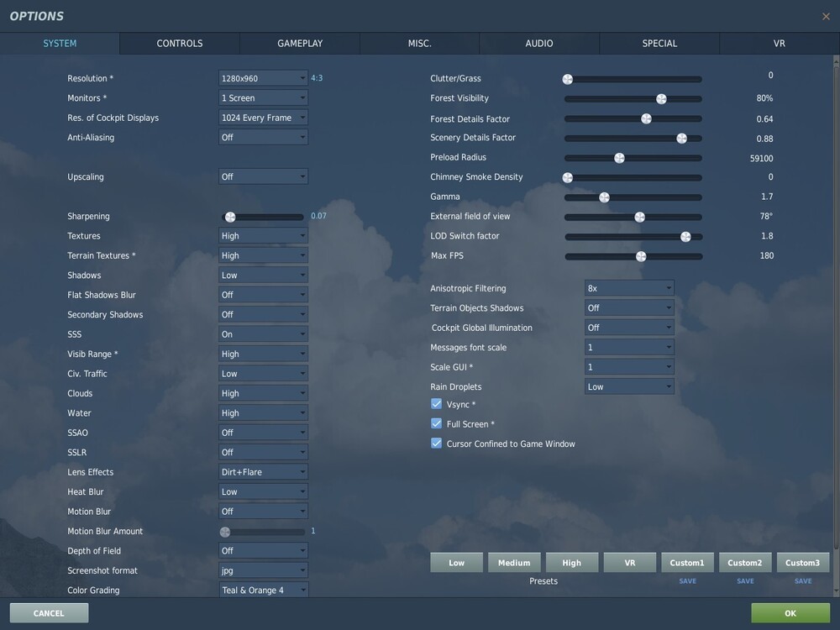This screenshot has width=840, height=630.
Task: Open Res. of Cockpit Displays dropdown
Action: coord(263,118)
